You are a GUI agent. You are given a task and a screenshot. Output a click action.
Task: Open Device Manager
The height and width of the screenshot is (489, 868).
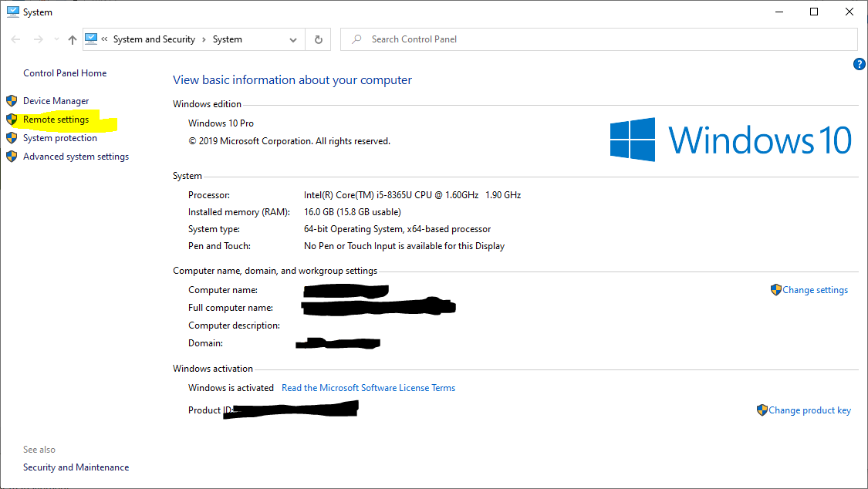coord(56,101)
